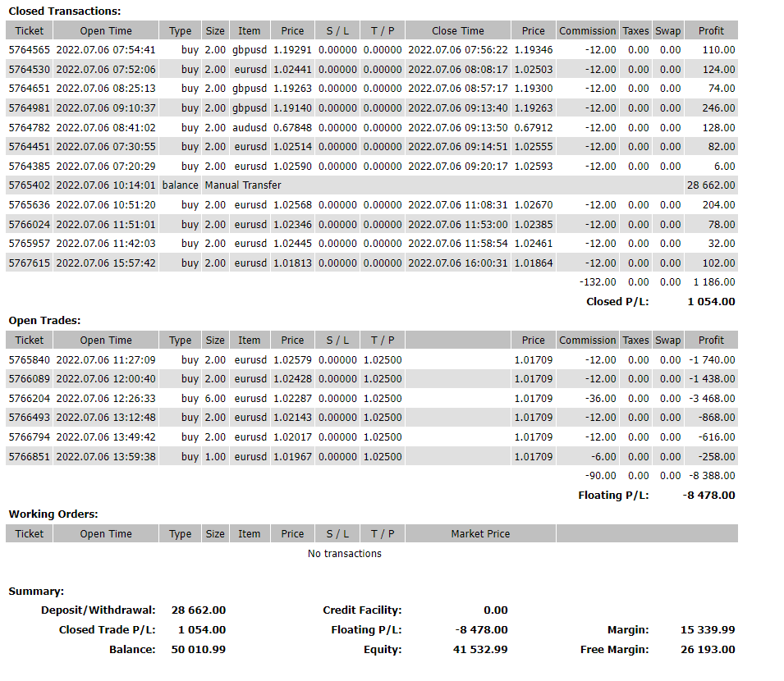
Task: Click Credit Facility value 0.00
Action: pyautogui.click(x=496, y=610)
